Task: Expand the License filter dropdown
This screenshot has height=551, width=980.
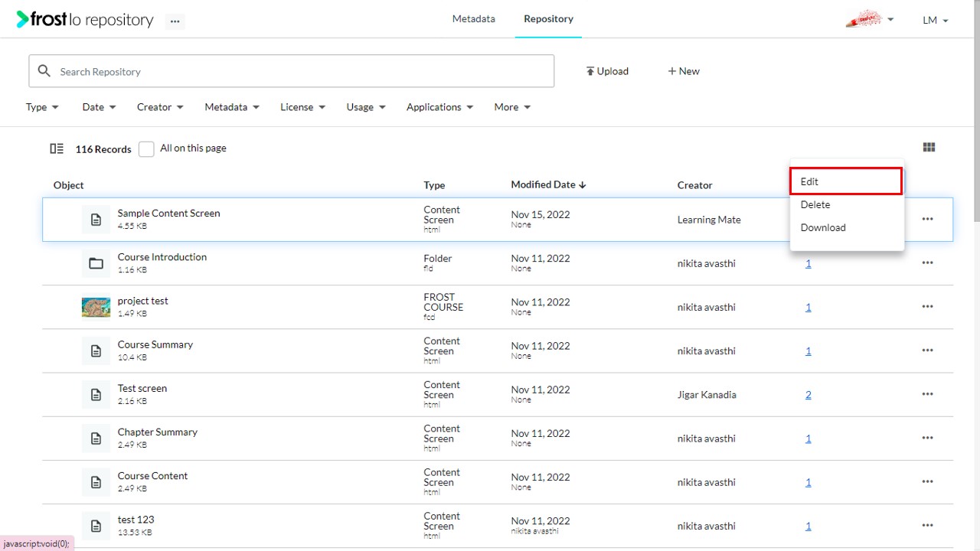Action: (x=302, y=107)
